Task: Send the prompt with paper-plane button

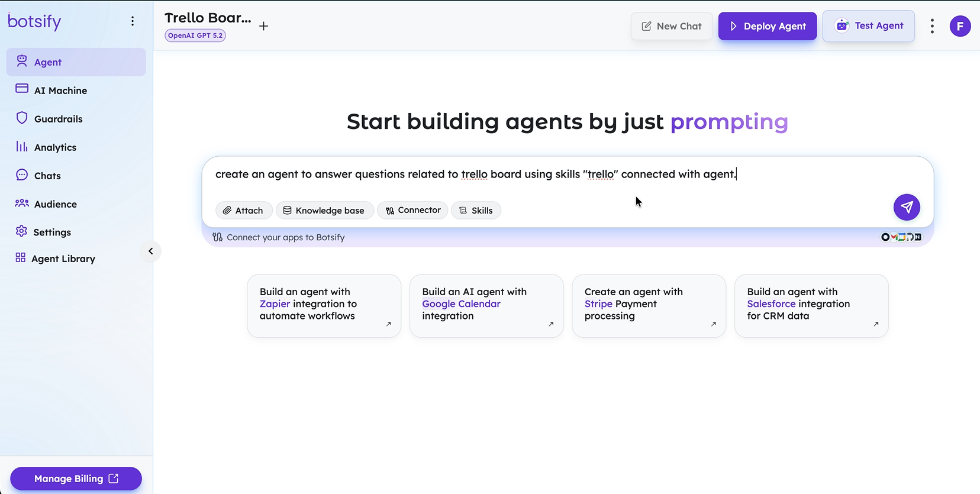Action: pos(907,207)
